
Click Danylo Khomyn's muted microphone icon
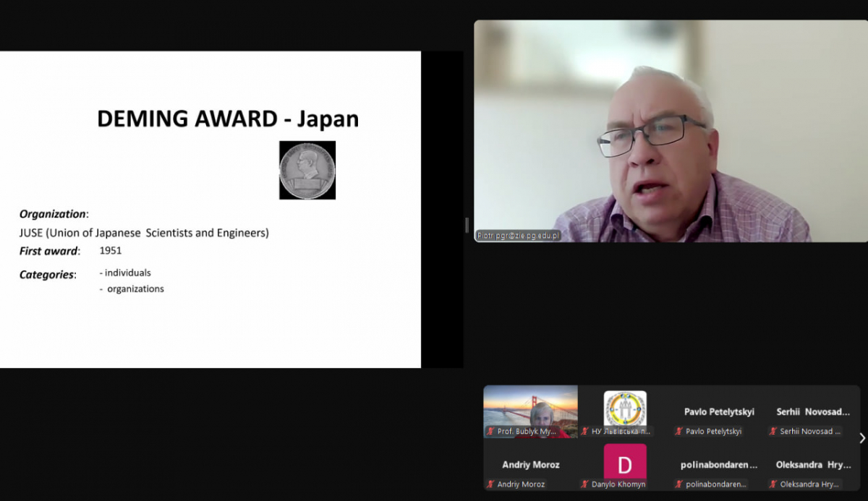pyautogui.click(x=585, y=484)
